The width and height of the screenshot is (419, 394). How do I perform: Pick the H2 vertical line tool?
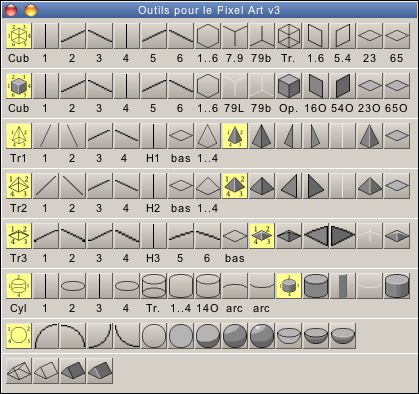click(154, 186)
